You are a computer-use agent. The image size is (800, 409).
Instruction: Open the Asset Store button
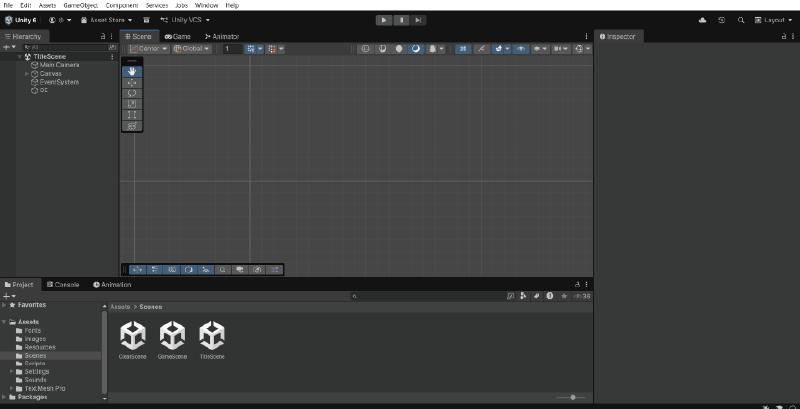coord(108,20)
